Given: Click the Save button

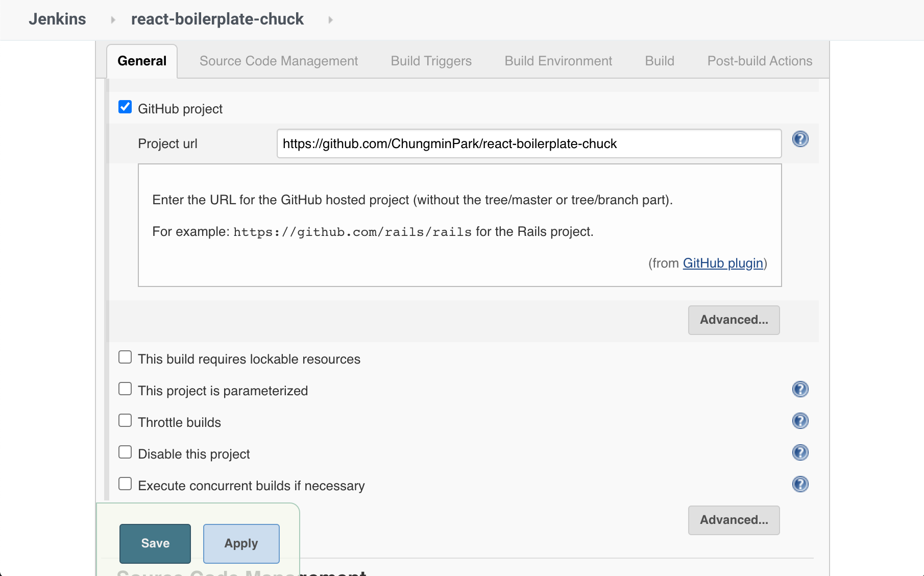Looking at the screenshot, I should point(155,543).
